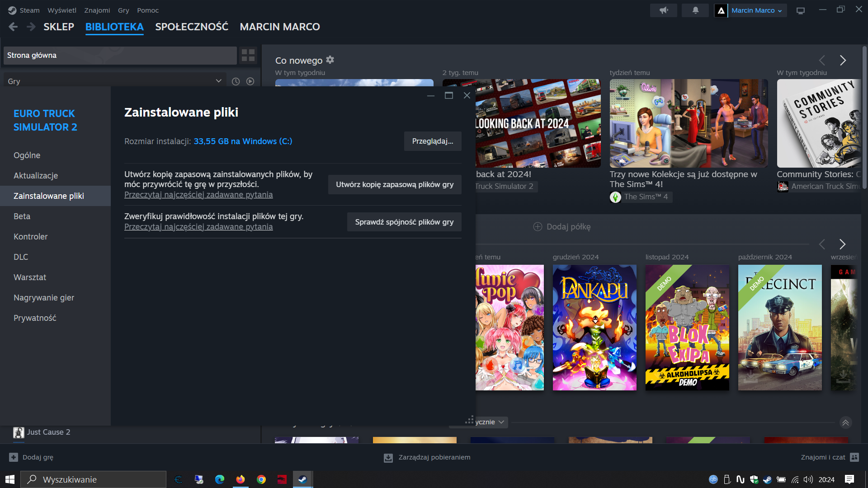Click the announcements megaphone icon
The image size is (868, 488).
click(x=663, y=10)
